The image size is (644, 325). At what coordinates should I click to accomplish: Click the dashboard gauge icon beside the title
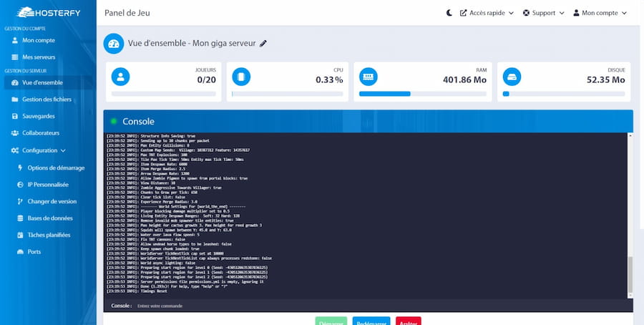[114, 44]
